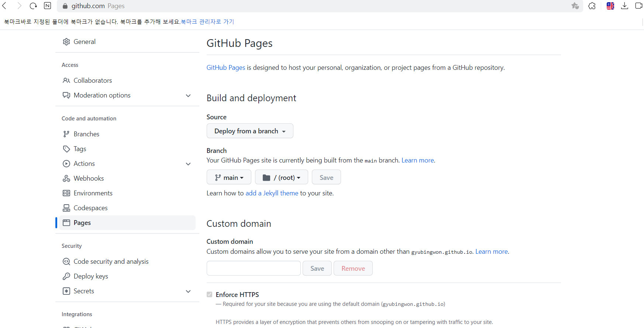Focus the custom domain text field

tap(254, 268)
